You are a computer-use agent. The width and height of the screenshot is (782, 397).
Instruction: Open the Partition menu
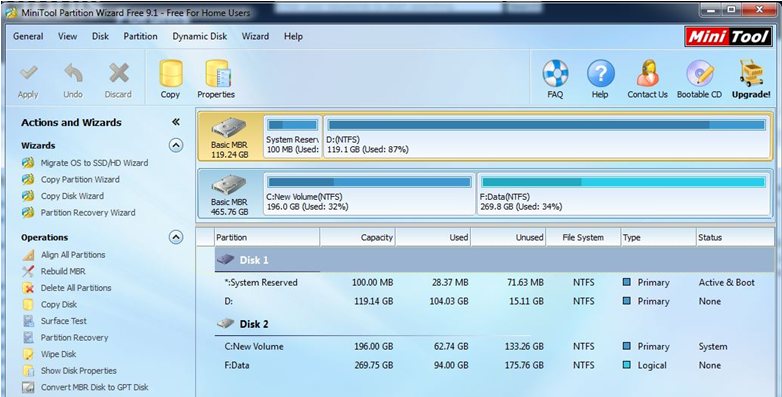(140, 36)
